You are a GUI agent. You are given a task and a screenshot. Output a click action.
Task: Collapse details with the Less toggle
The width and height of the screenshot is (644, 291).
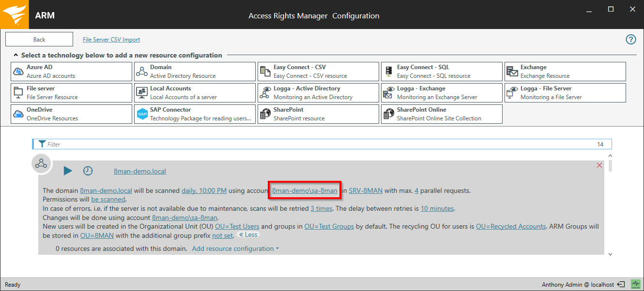pyautogui.click(x=248, y=235)
